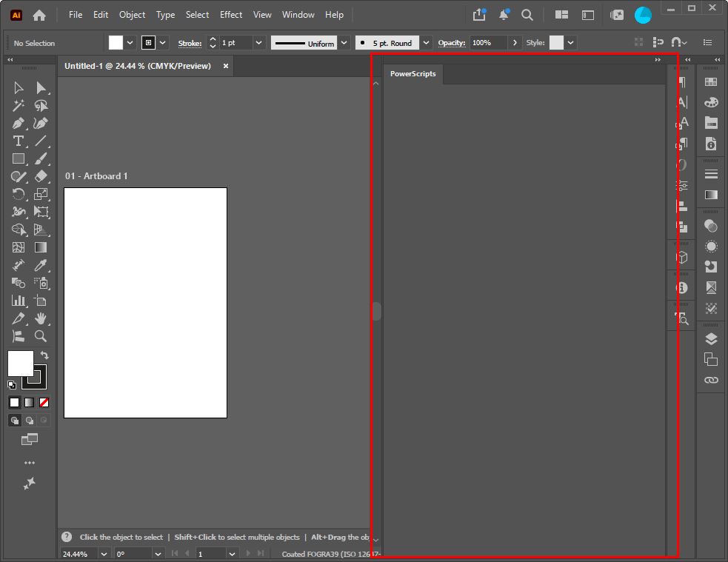Image resolution: width=728 pixels, height=562 pixels.
Task: Open Change Screen Mode button
Action: 29,439
